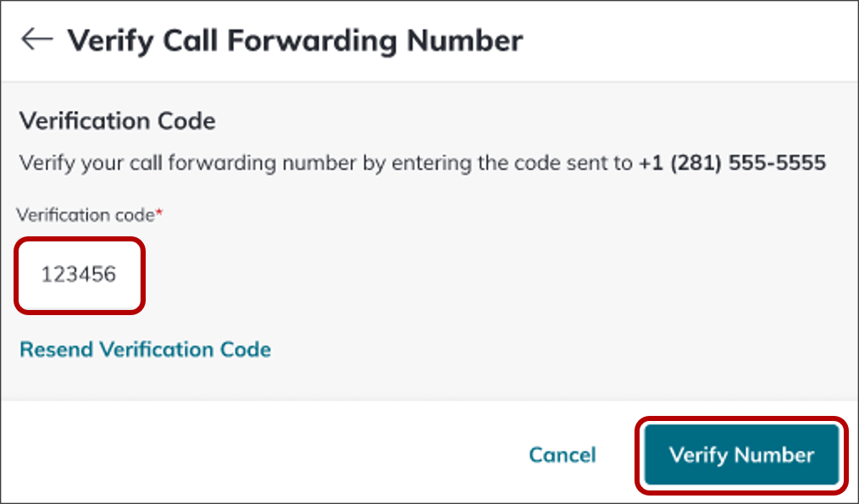Click the Verify Call Forwarding Number heading

296,39
